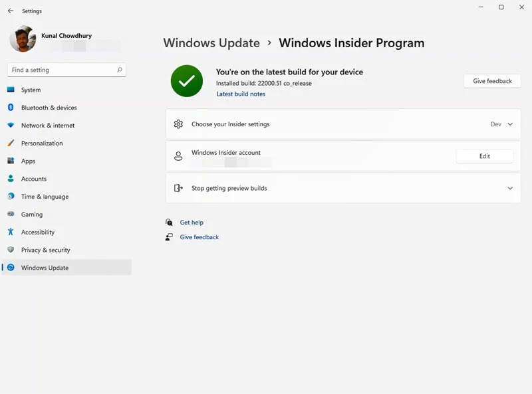The width and height of the screenshot is (532, 394).
Task: Expand Choose your Insider settings
Action: coord(343,124)
